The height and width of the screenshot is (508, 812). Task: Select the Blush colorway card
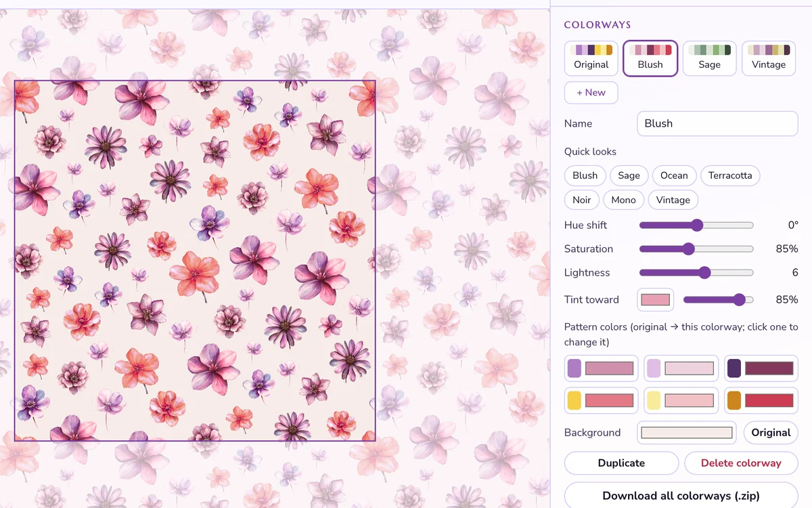pyautogui.click(x=650, y=58)
